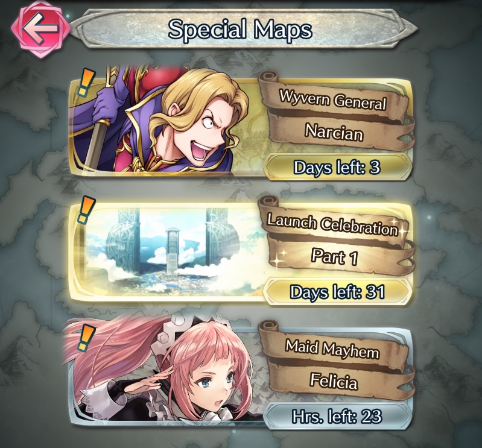This screenshot has height=448, width=482.
Task: Open the Wyvern General scroll label
Action: tap(332, 99)
